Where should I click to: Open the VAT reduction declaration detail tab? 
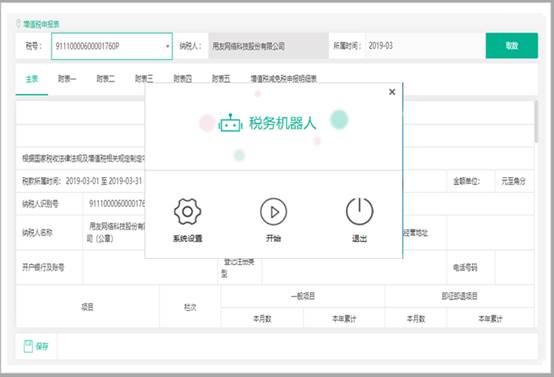point(284,79)
